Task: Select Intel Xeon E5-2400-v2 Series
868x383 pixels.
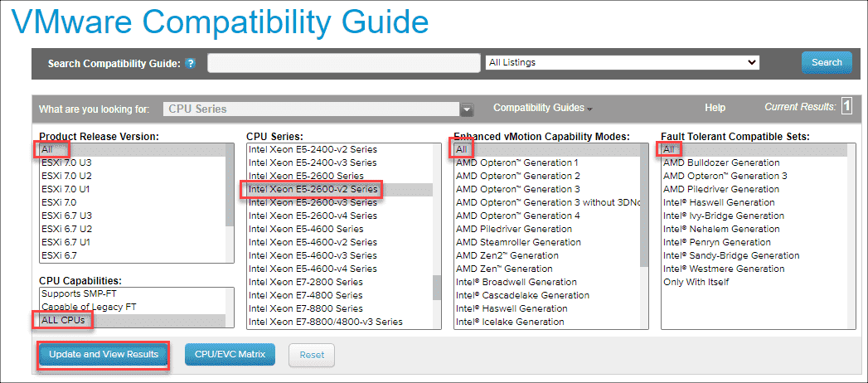Action: tap(339, 149)
